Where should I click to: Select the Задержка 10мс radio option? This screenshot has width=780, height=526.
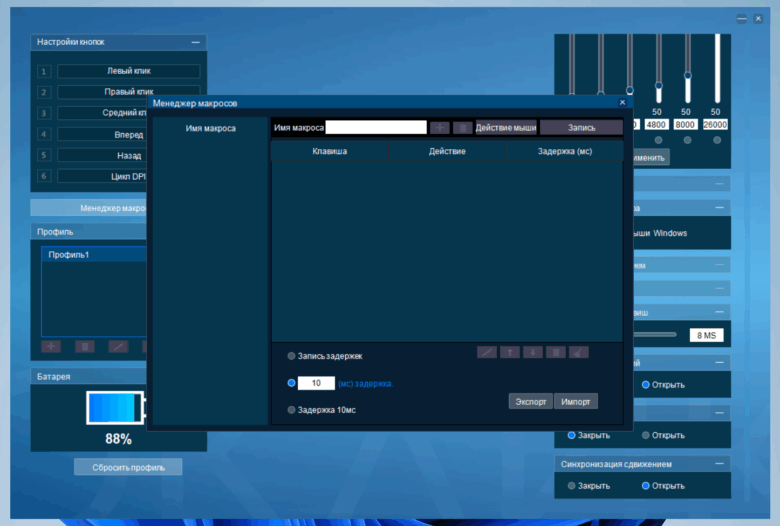[x=292, y=410]
